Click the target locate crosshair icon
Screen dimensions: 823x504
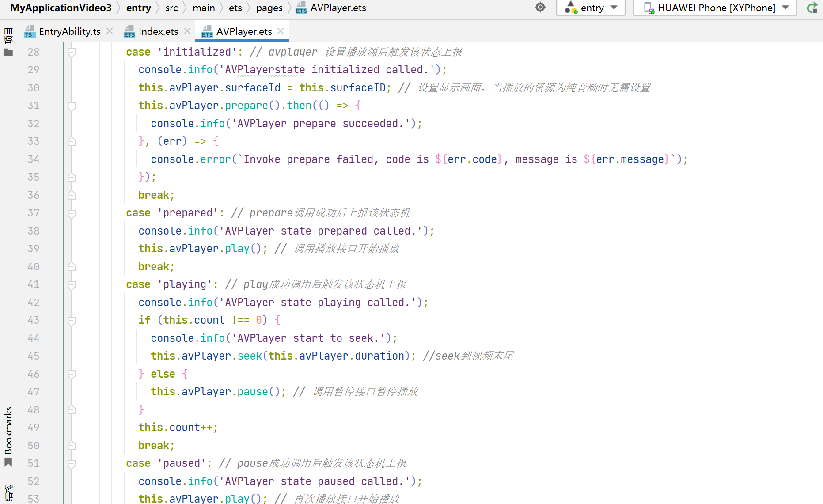tap(540, 7)
